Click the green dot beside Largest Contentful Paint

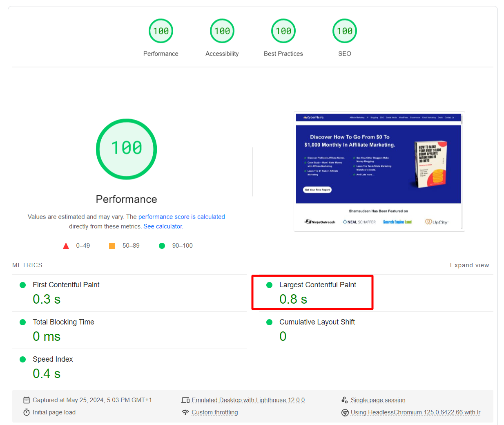click(x=269, y=285)
